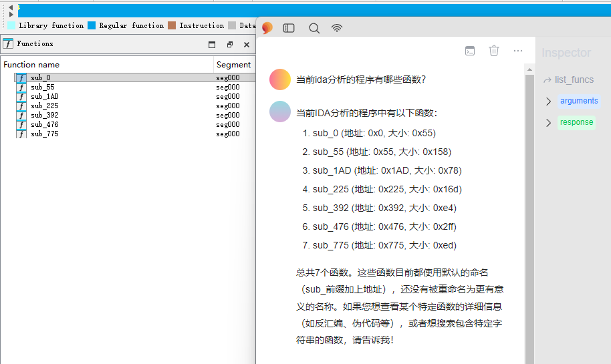Image resolution: width=611 pixels, height=364 pixels.
Task: Select sub_775 in the Functions list
Action: click(x=44, y=134)
